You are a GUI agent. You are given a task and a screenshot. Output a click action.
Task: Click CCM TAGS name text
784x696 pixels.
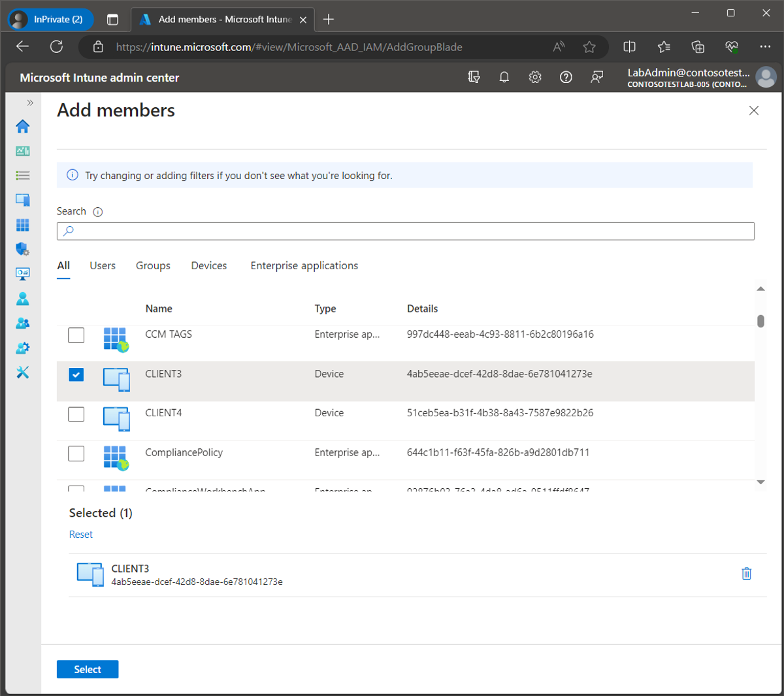(x=169, y=334)
